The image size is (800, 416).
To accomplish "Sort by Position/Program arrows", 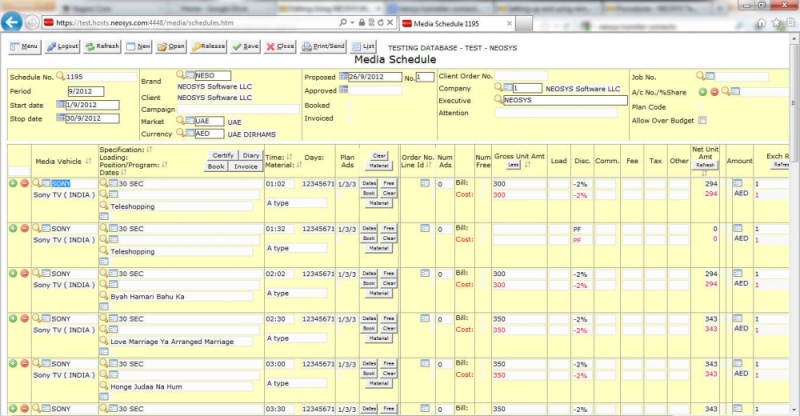I will click(x=165, y=165).
